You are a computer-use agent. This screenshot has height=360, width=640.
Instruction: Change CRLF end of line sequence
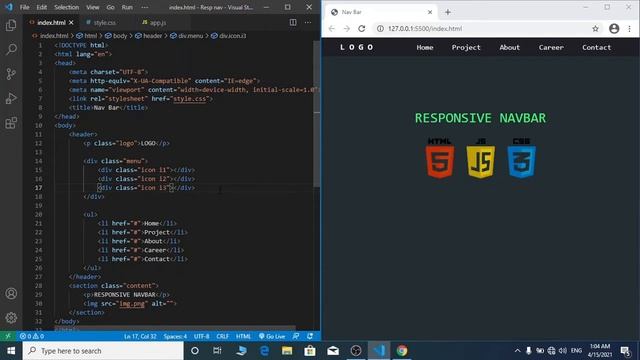222,336
